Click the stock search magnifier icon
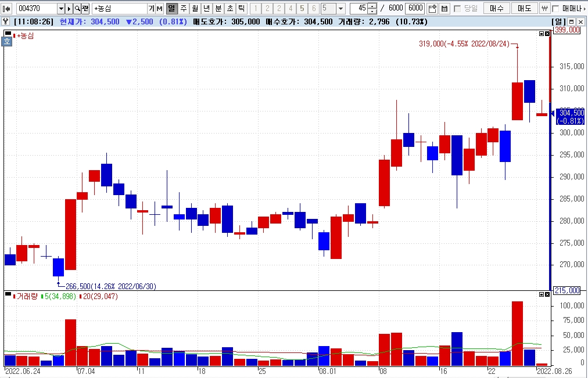This screenshot has width=588, height=378. point(77,9)
